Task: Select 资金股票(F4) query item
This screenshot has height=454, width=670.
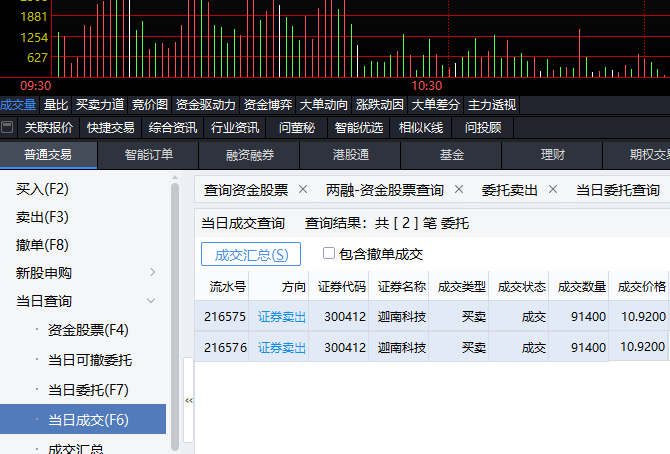Action: (88, 330)
